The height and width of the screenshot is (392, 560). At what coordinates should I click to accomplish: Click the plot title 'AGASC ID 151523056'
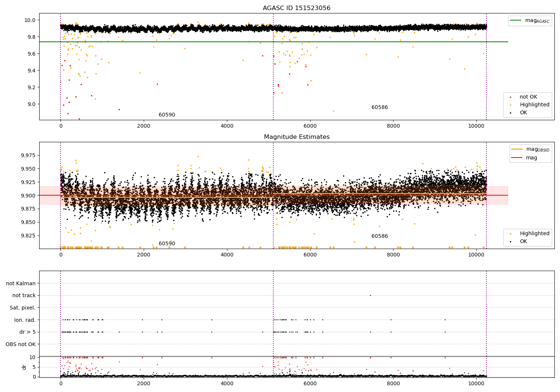296,8
